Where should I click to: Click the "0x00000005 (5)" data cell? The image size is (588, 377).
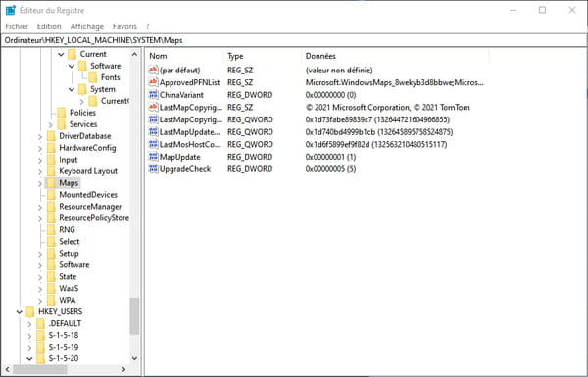click(x=330, y=169)
